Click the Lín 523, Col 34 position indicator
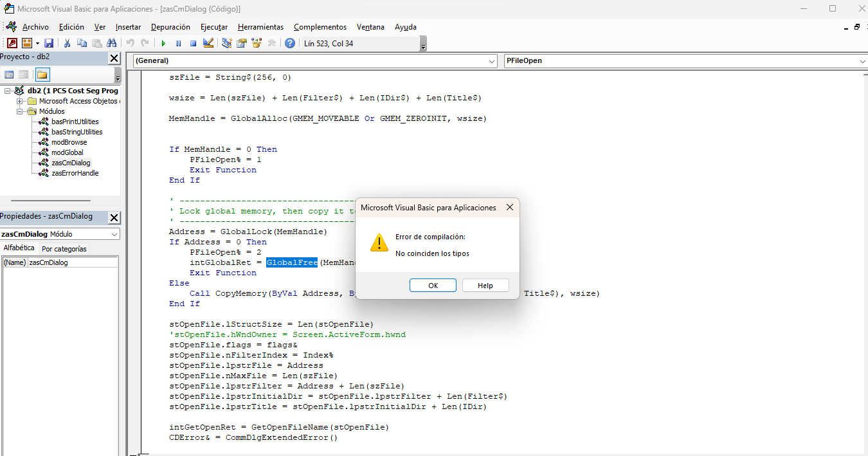868x456 pixels. pos(329,43)
